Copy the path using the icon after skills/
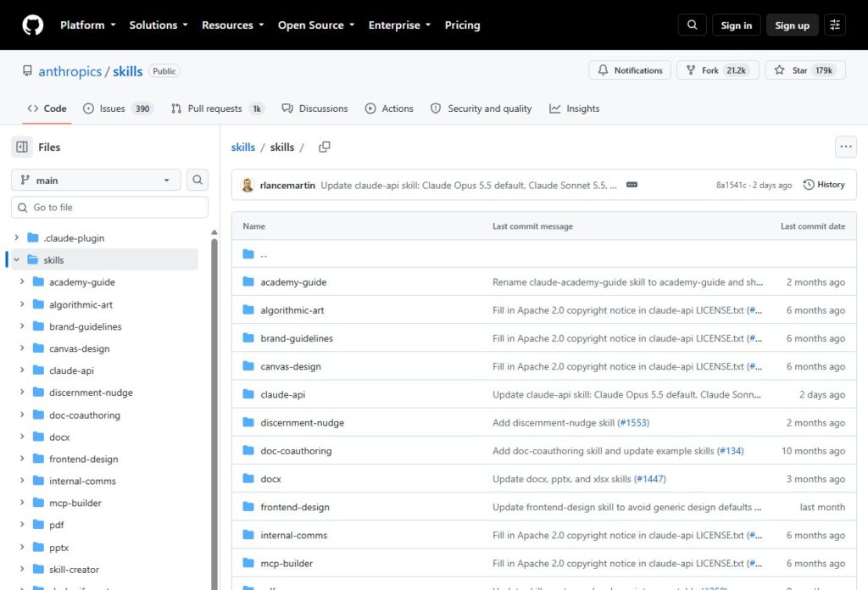868x590 pixels. (x=325, y=147)
